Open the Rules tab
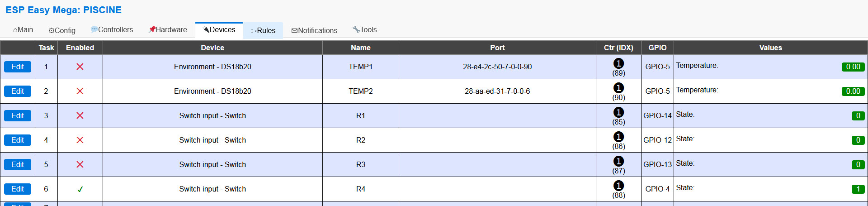The width and height of the screenshot is (868, 206). (263, 30)
